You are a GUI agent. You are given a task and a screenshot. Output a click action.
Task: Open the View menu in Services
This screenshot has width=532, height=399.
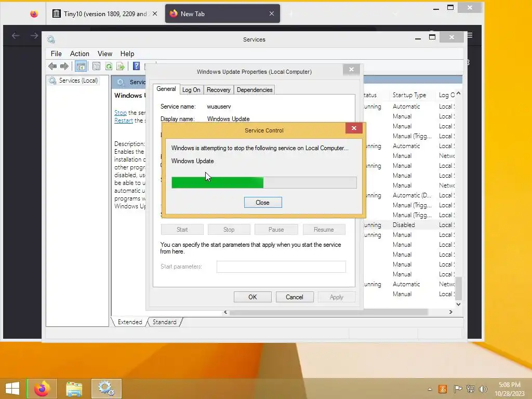[105, 54]
